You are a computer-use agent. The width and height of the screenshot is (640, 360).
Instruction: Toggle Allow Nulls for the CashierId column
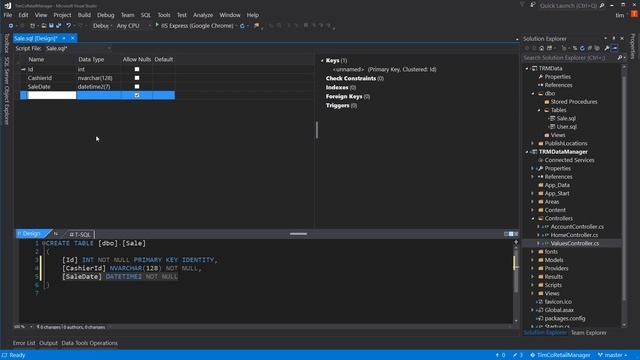tap(137, 78)
